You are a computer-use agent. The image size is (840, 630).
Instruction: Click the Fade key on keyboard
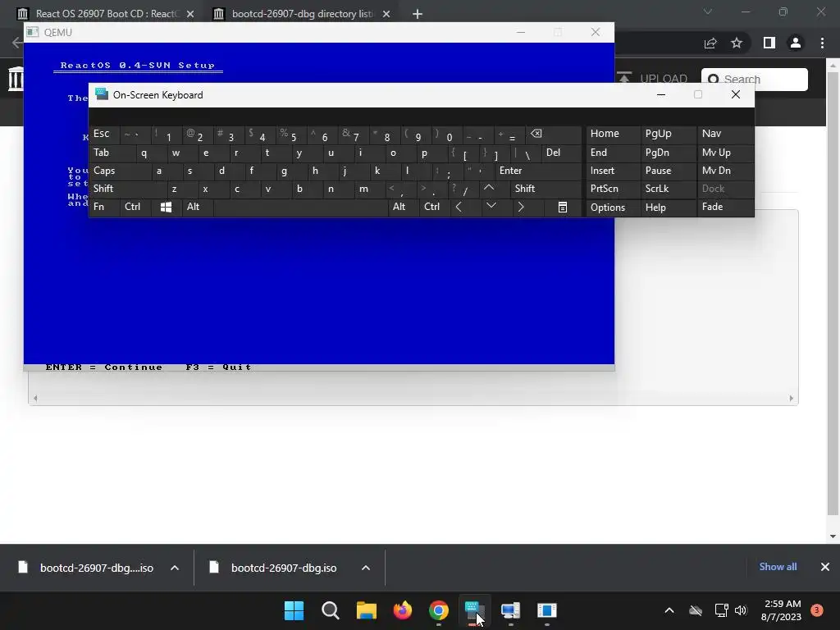tap(725, 207)
